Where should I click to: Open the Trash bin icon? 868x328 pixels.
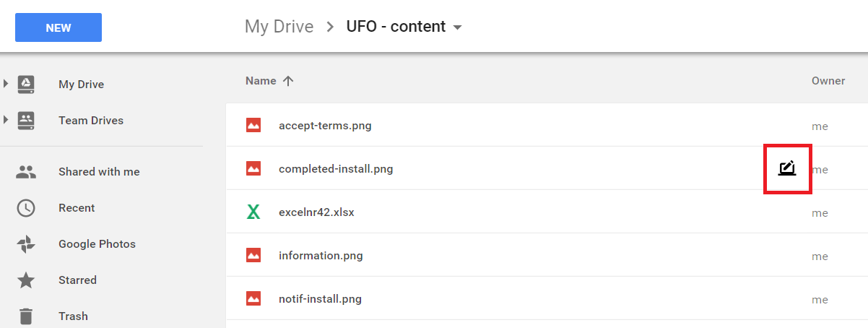pyautogui.click(x=26, y=316)
